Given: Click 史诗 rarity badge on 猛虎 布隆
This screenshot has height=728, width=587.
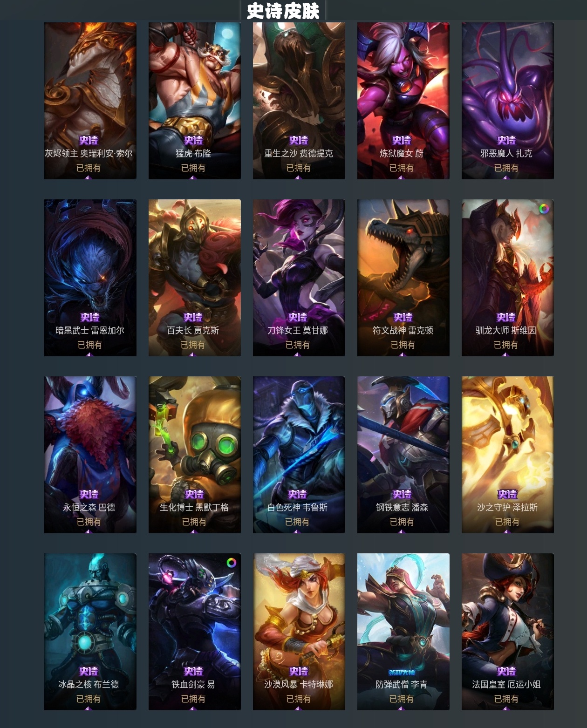Looking at the screenshot, I should click(x=193, y=140).
